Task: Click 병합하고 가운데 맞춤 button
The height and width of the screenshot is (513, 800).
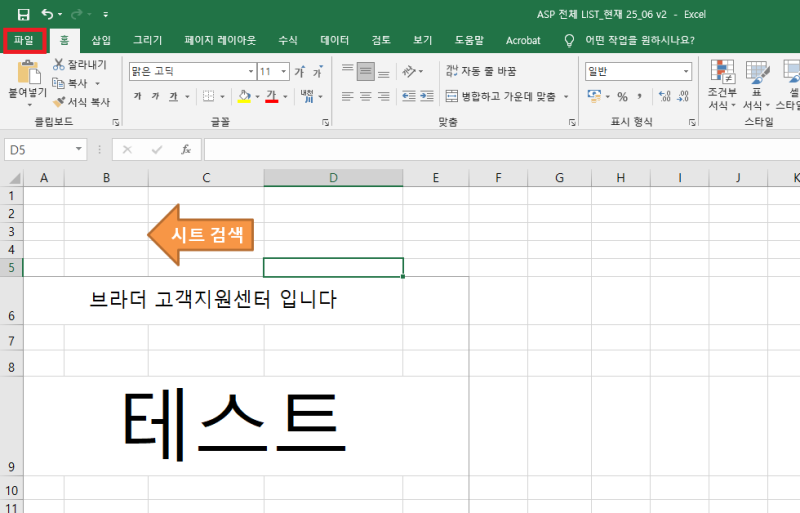Action: point(501,96)
